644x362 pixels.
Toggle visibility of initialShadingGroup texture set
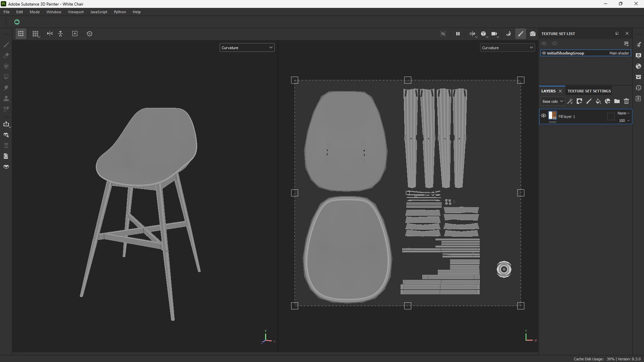coord(544,53)
